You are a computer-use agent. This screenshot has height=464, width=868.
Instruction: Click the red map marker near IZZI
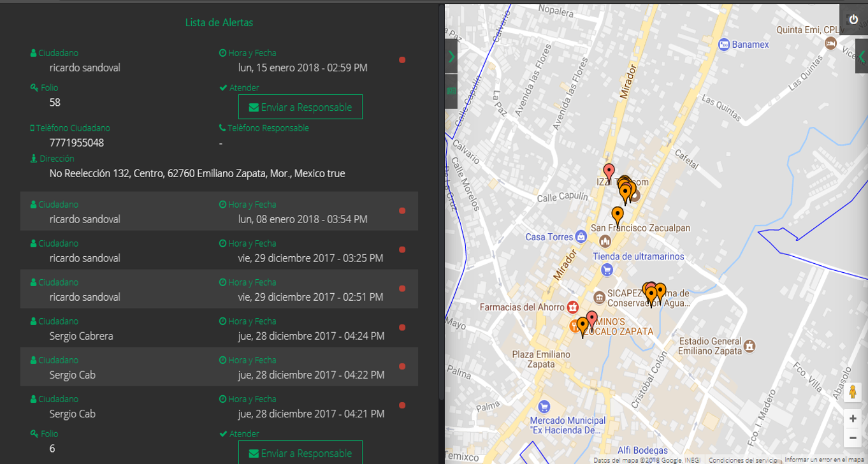[609, 171]
